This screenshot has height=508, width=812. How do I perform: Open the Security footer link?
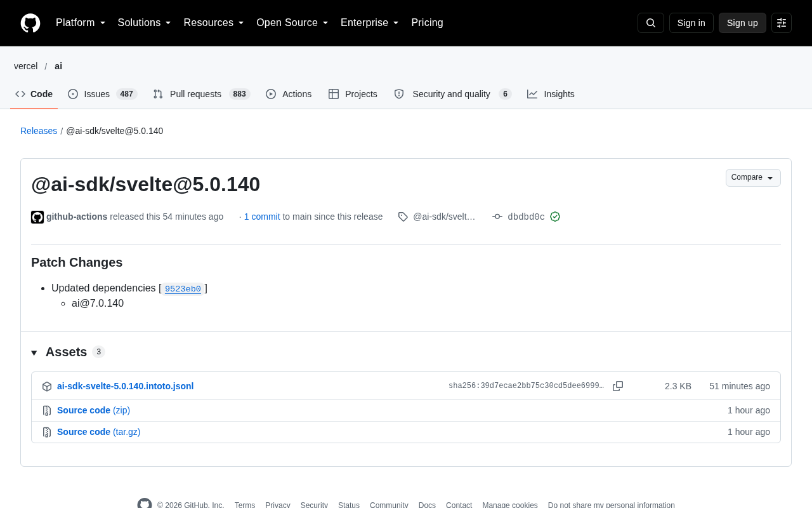314,505
